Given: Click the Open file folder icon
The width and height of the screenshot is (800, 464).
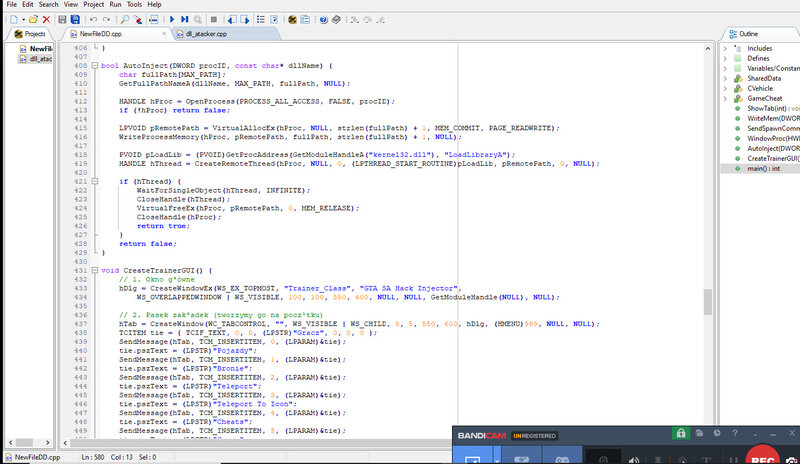Looking at the screenshot, I should (33, 19).
